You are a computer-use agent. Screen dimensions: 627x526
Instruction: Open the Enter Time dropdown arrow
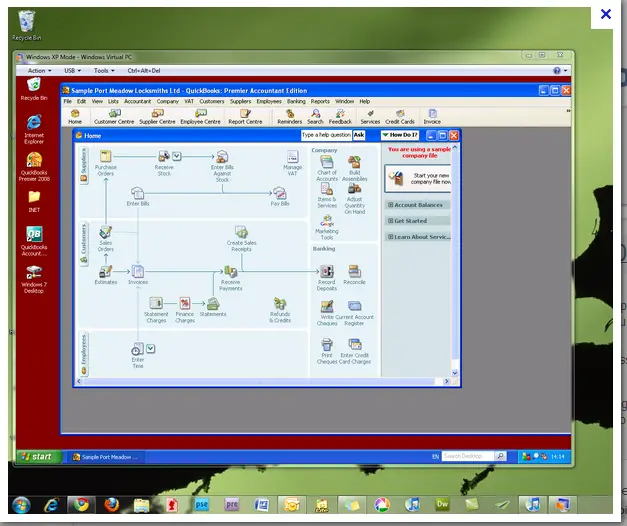pos(150,349)
